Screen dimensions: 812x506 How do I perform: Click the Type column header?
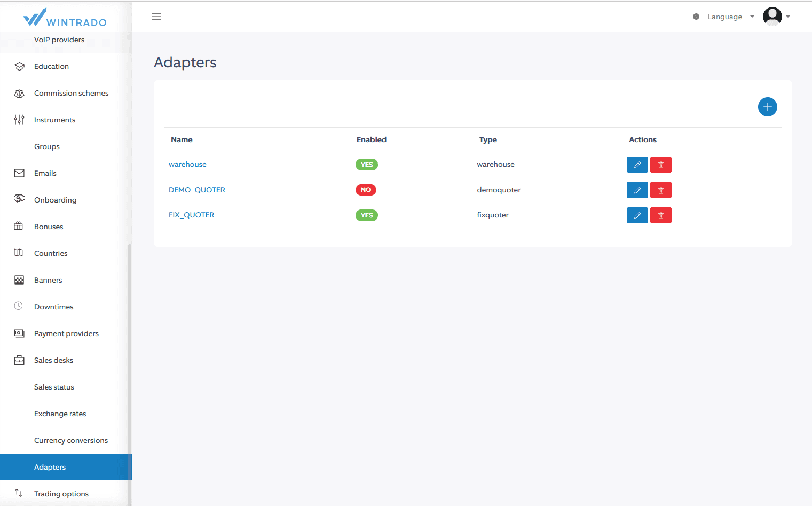[x=488, y=139]
